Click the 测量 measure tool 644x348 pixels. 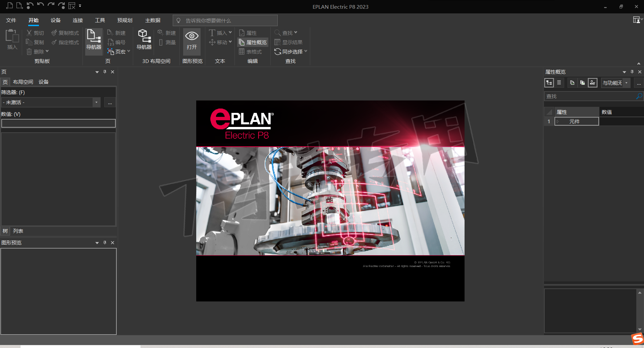pyautogui.click(x=167, y=42)
